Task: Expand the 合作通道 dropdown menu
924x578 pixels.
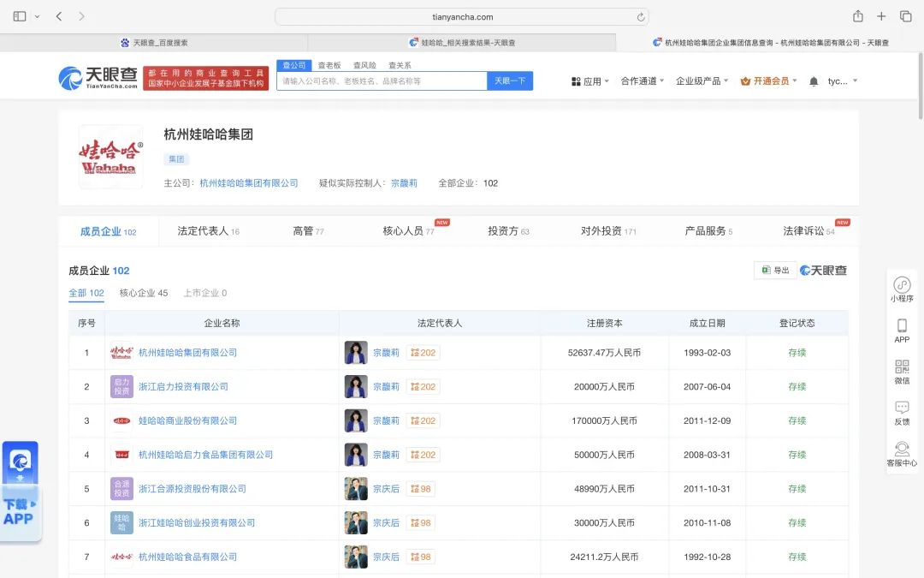Action: pos(643,81)
